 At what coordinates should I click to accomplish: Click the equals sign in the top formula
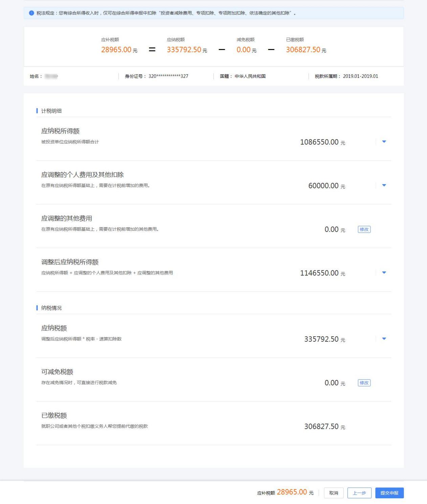pos(152,50)
